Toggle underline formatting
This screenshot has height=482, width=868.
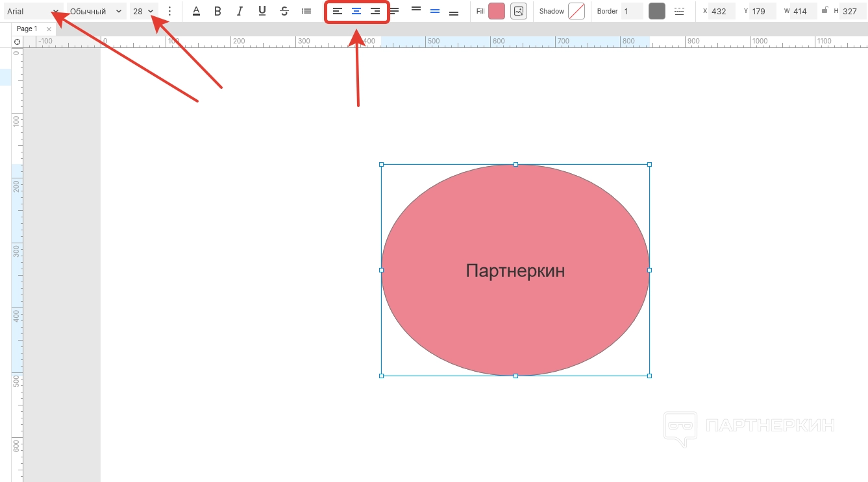[262, 11]
